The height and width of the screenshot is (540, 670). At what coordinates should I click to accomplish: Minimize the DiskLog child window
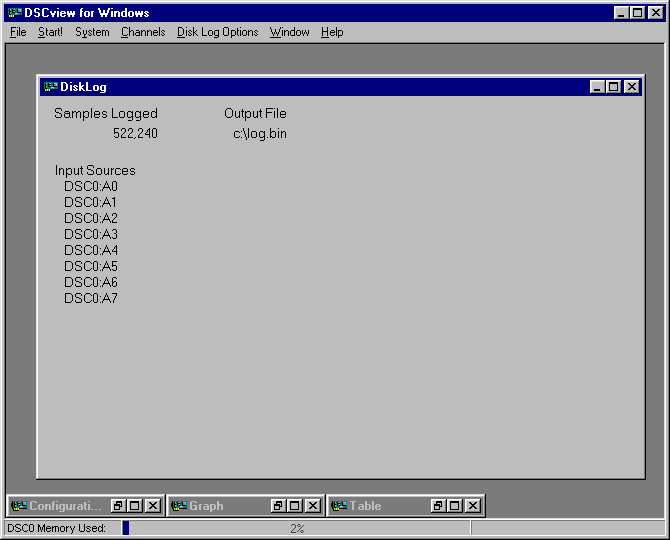click(597, 87)
